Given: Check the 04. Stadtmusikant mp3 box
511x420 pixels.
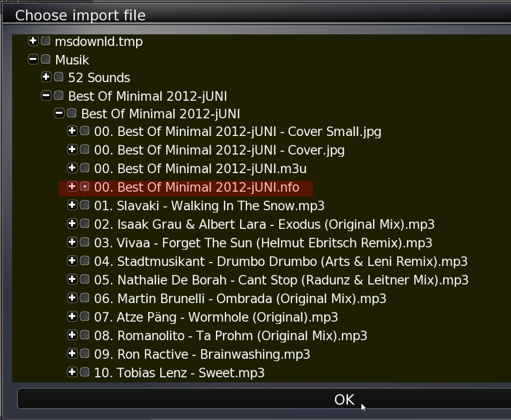Looking at the screenshot, I should click(x=85, y=261).
